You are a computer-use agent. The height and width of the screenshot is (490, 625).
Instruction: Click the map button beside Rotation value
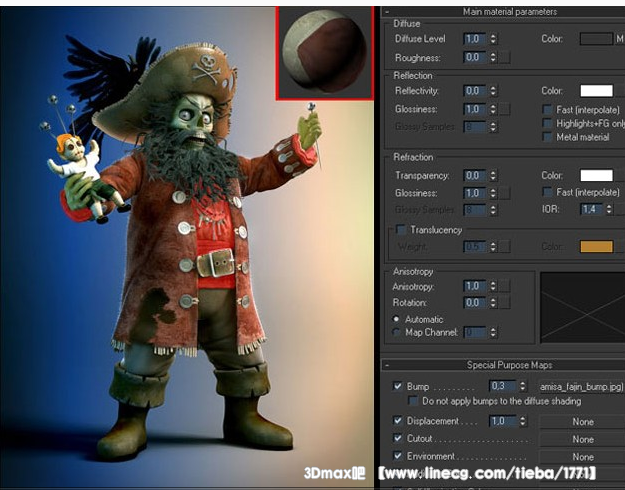coord(505,303)
